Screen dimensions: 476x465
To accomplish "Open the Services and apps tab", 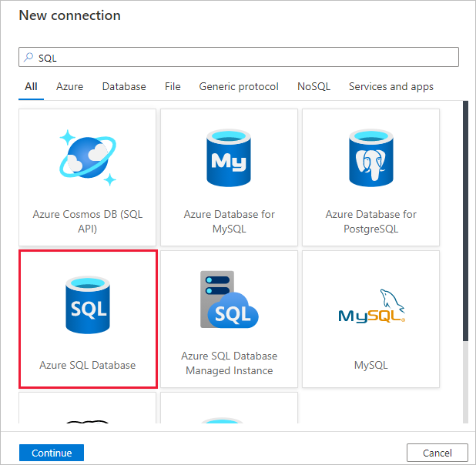I will [391, 87].
